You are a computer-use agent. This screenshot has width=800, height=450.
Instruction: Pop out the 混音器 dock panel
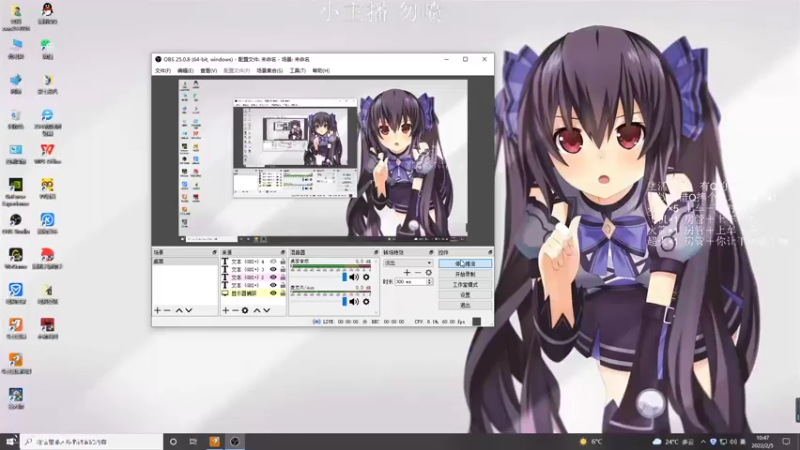tap(376, 253)
